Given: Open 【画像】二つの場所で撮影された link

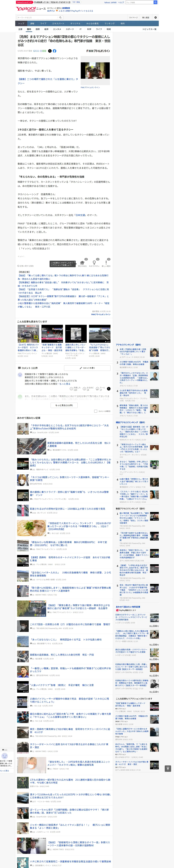Looking at the screenshot, I should click(48, 81).
